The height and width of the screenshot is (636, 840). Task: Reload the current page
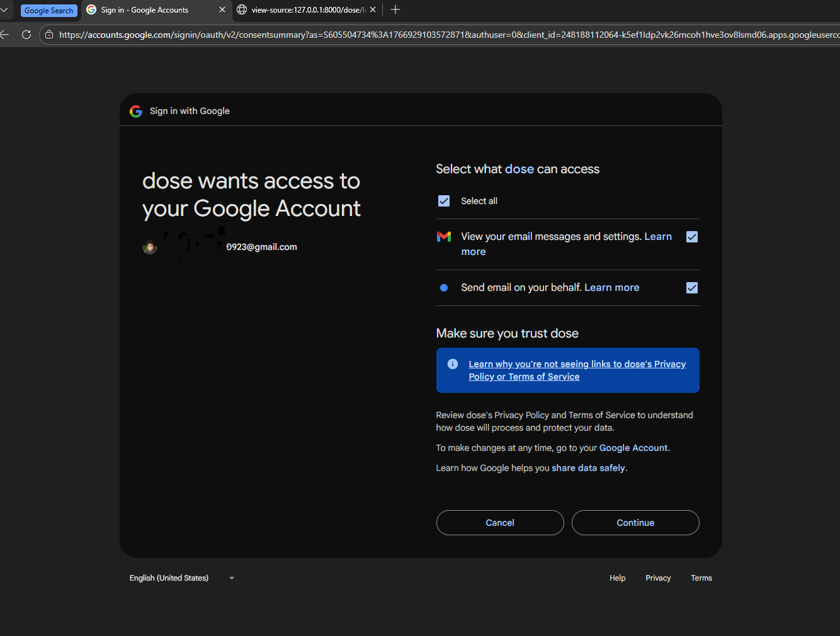tap(26, 35)
